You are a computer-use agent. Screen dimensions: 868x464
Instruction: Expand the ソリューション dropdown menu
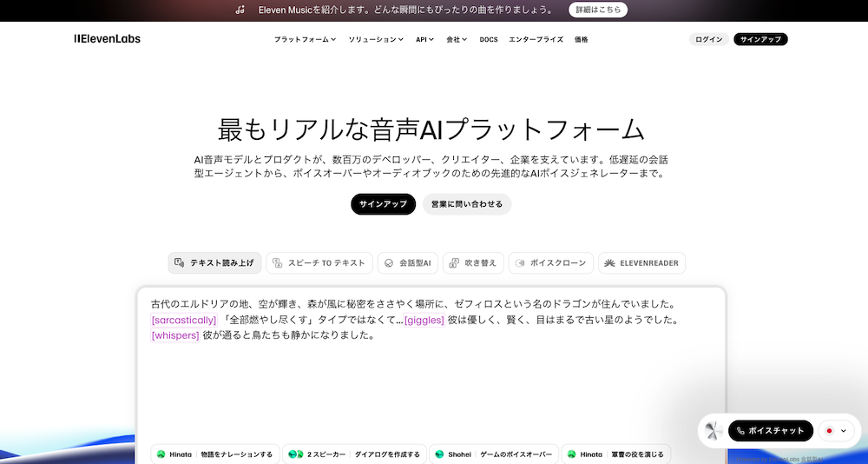[376, 39]
